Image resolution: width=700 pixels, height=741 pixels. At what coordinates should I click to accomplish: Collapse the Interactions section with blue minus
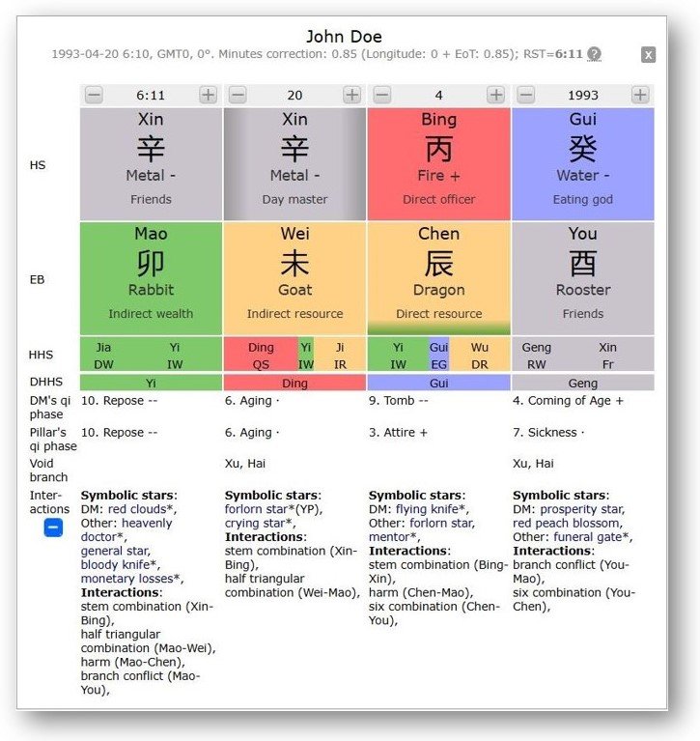tap(54, 527)
